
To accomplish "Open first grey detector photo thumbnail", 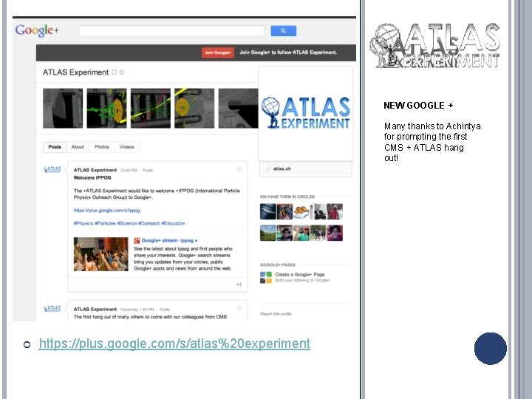I will click(x=63, y=108).
